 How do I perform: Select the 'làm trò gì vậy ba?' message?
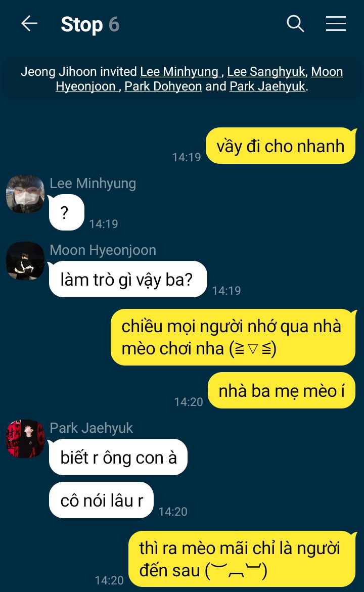[128, 279]
